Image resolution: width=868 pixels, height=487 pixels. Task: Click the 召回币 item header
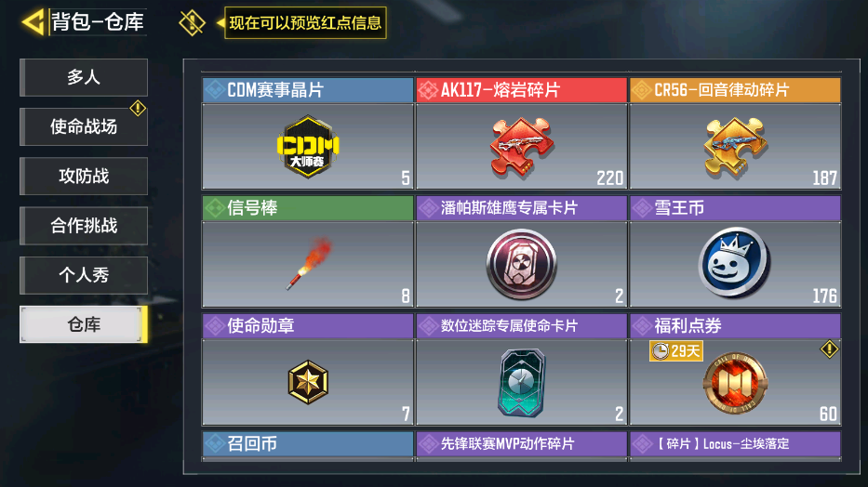tap(308, 444)
